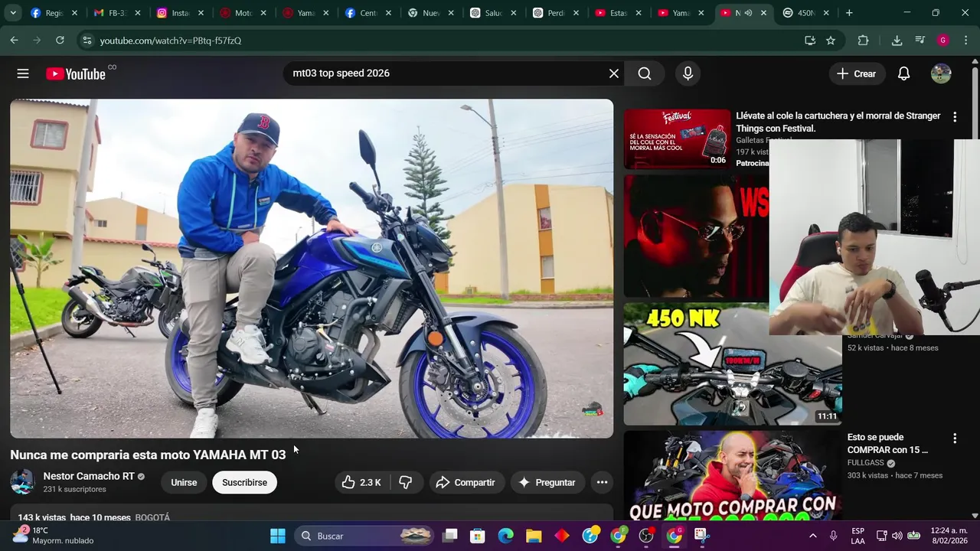Open the Festival Stranger Things ad thumbnail
980x551 pixels.
coord(677,139)
